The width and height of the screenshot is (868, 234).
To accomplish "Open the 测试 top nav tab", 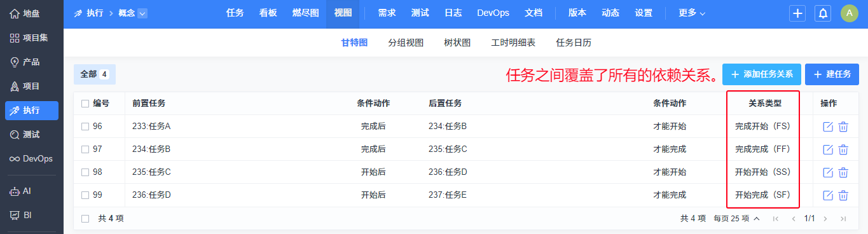I will pyautogui.click(x=420, y=13).
